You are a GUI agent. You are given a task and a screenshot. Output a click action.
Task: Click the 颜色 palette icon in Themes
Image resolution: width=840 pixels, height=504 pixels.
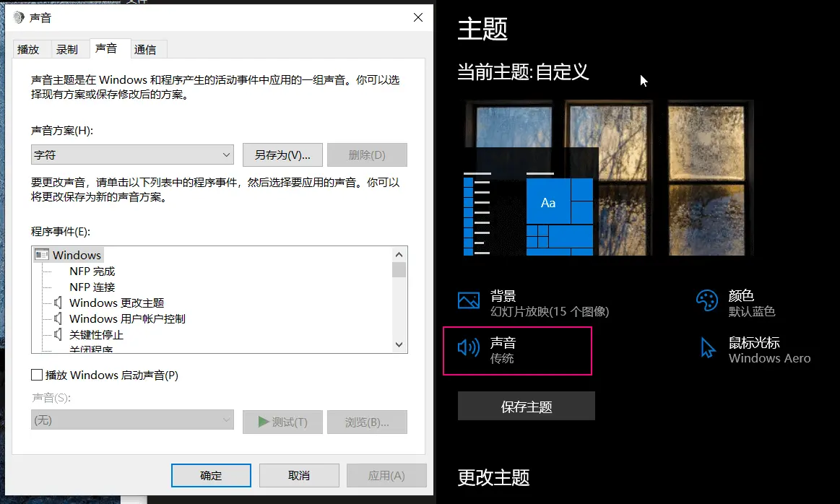click(706, 300)
